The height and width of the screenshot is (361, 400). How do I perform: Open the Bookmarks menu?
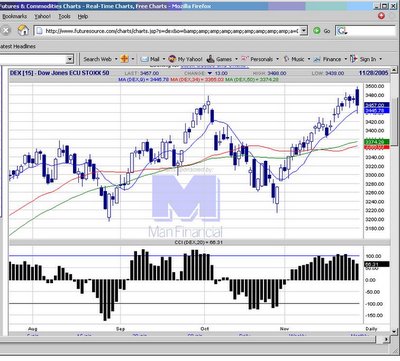point(14,16)
